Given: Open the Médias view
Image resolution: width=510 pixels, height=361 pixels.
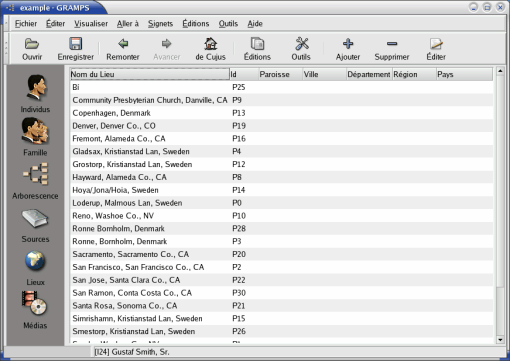Looking at the screenshot, I should coord(35,310).
